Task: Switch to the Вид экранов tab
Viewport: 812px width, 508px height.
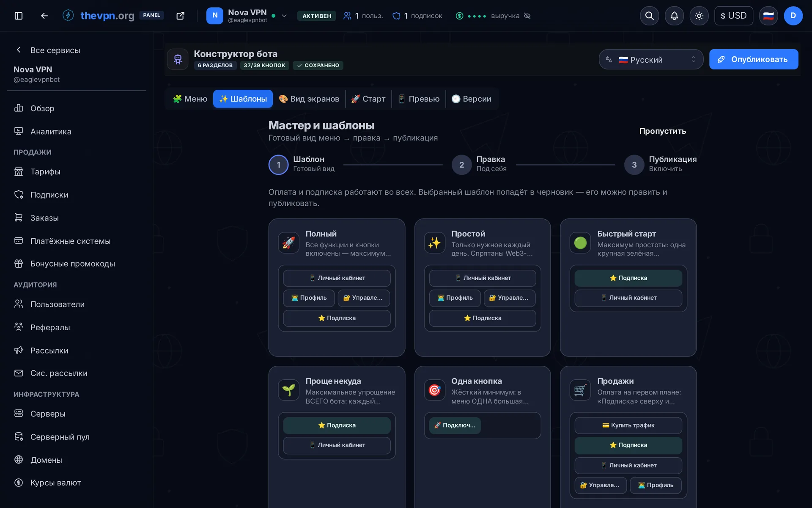Action: pyautogui.click(x=309, y=99)
